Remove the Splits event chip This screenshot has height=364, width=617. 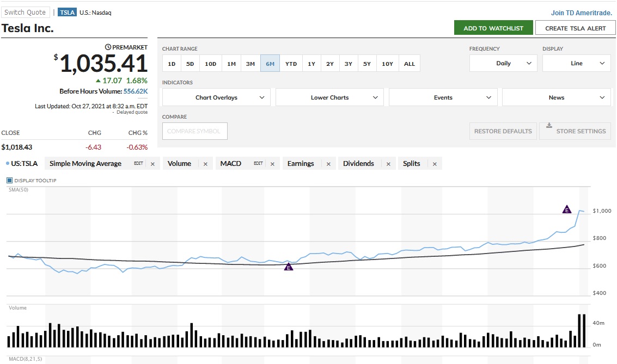[x=434, y=164]
